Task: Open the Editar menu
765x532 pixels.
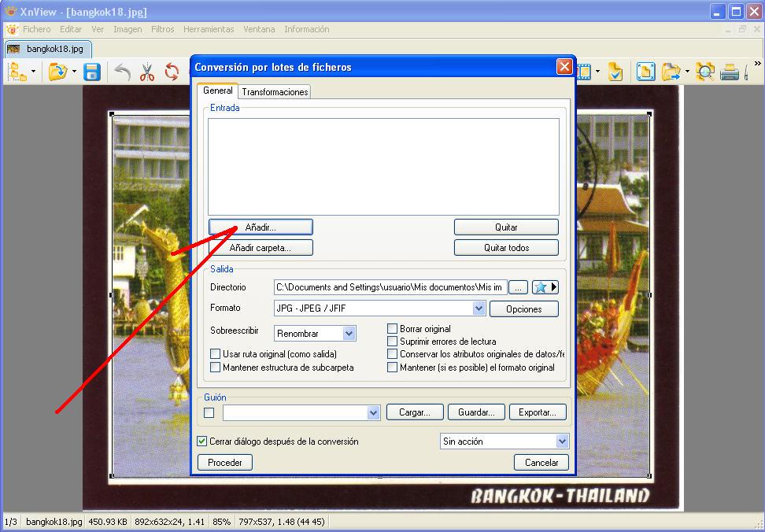Action: coord(71,29)
